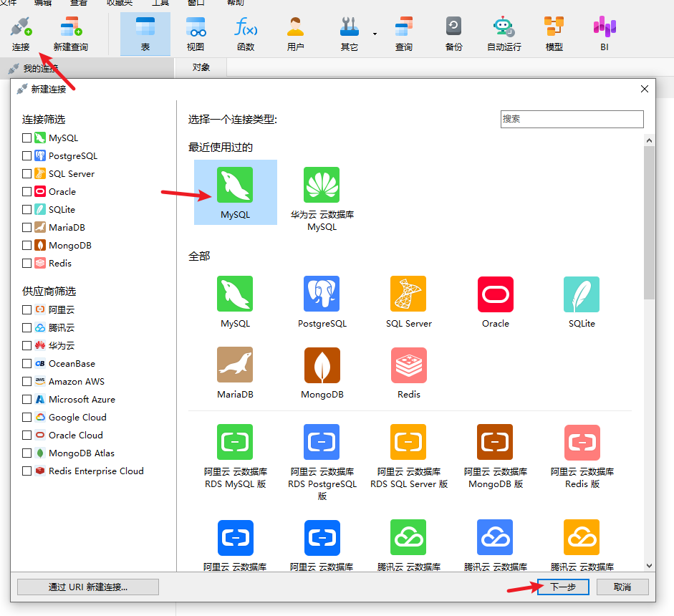Tick the OceanBase vendor filter checkbox
Screen dimensions: 674x616
pos(27,364)
